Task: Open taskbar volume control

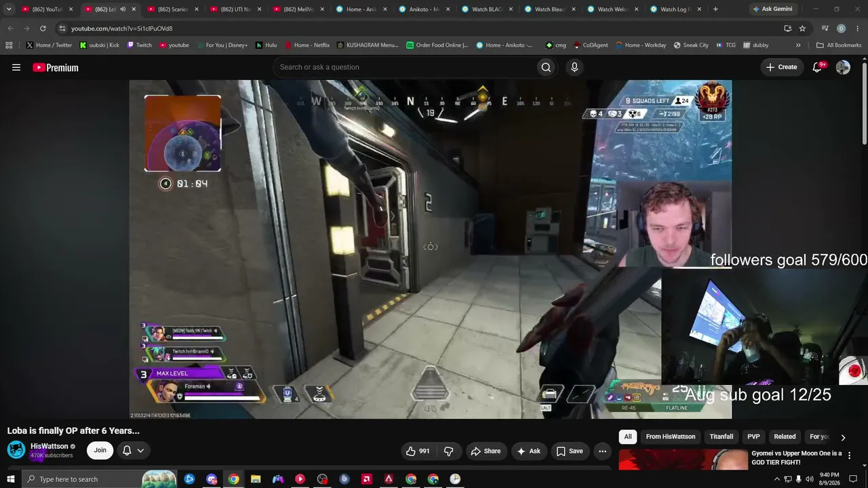Action: point(809,479)
